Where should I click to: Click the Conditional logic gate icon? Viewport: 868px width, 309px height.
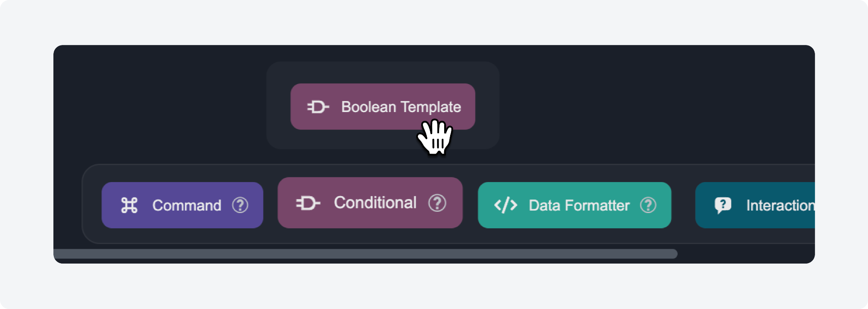[308, 203]
